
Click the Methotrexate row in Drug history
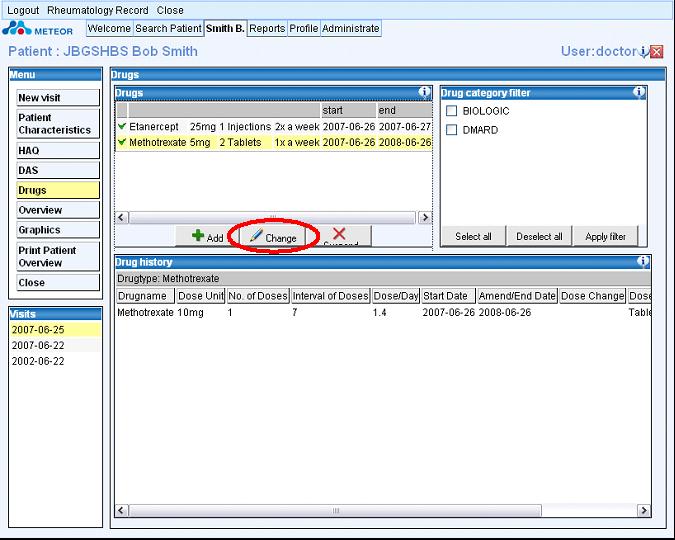(x=383, y=312)
